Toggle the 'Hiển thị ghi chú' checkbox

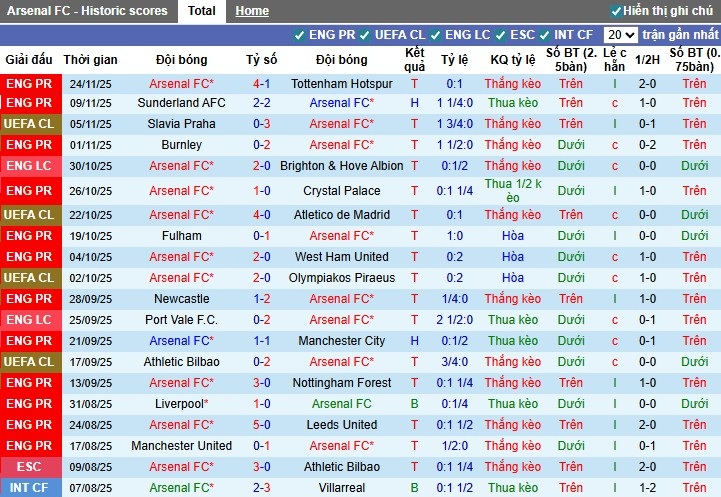point(615,11)
